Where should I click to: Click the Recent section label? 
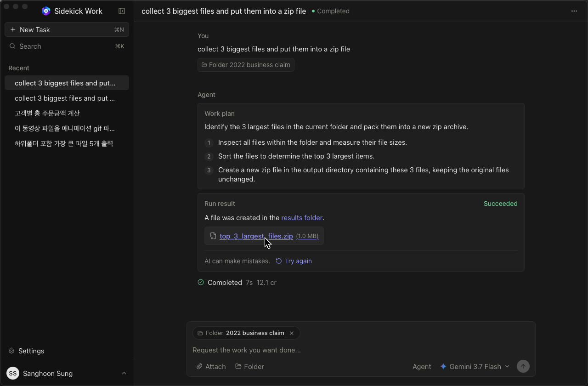(x=19, y=68)
